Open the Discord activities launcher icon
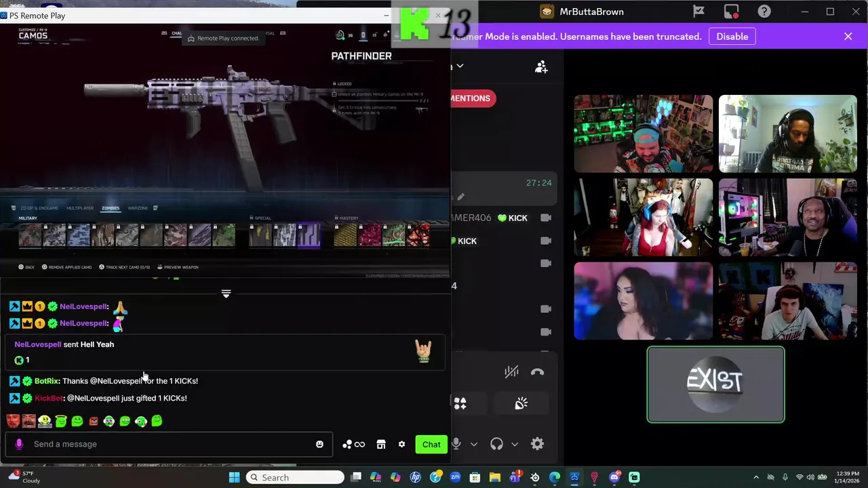Screen dimensions: 868x488 pyautogui.click(x=460, y=404)
